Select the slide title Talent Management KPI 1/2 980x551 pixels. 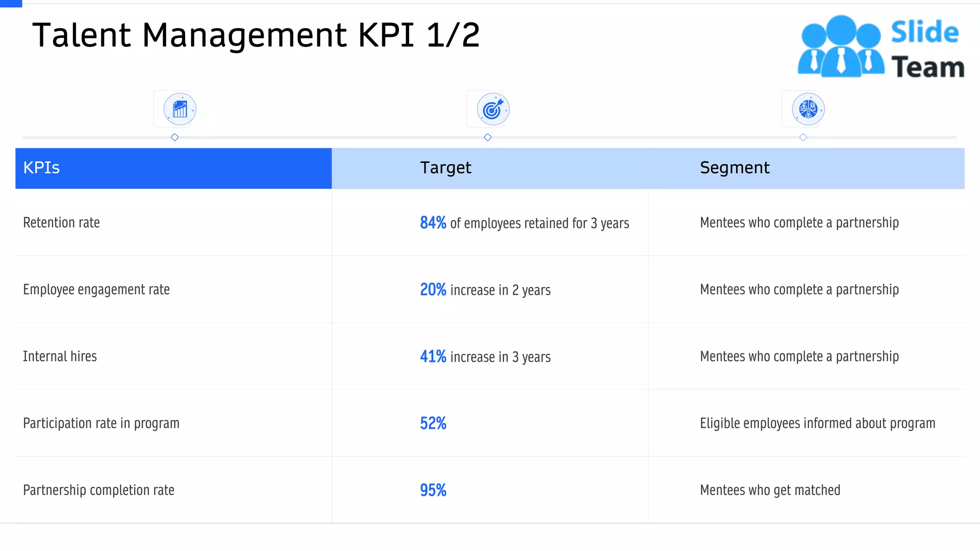pos(256,35)
